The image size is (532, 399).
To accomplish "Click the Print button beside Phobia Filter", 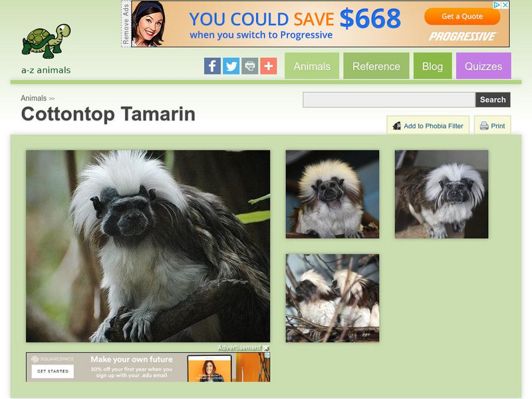I will click(x=492, y=125).
